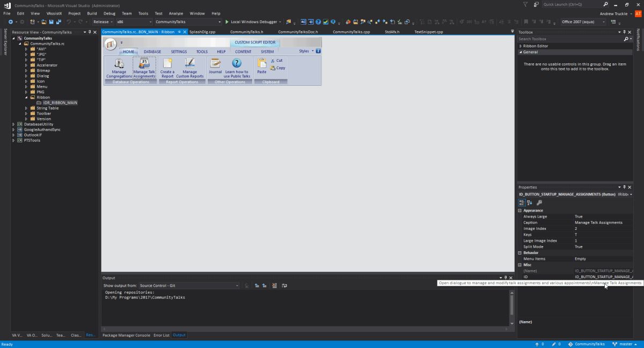Click the Quick Launch search icon
Screen dimensions: 644x348
click(606, 4)
